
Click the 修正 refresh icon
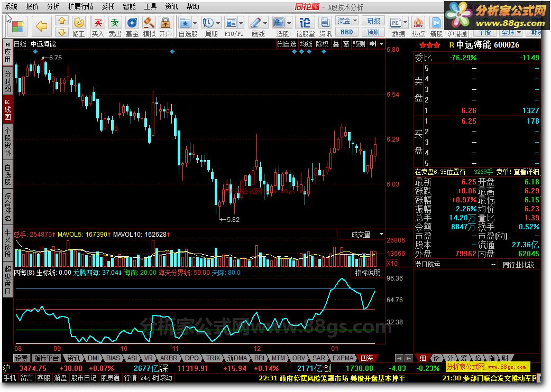[x=78, y=23]
